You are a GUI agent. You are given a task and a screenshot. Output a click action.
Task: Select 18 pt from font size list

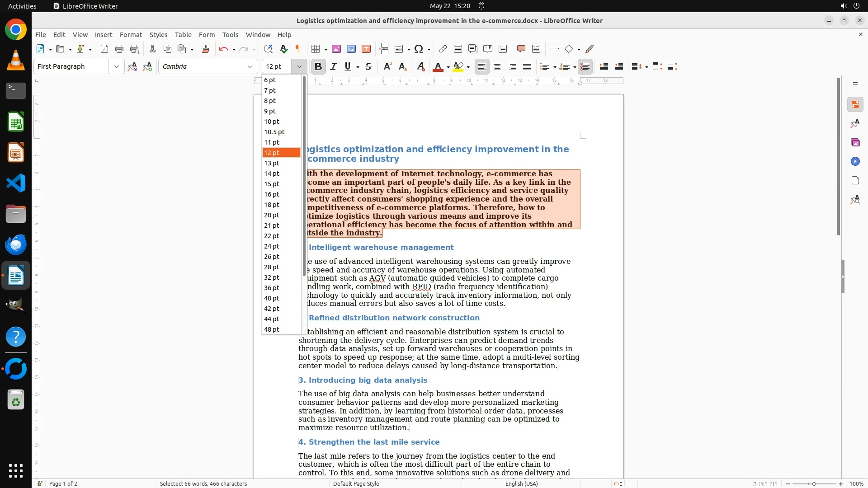coord(272,205)
